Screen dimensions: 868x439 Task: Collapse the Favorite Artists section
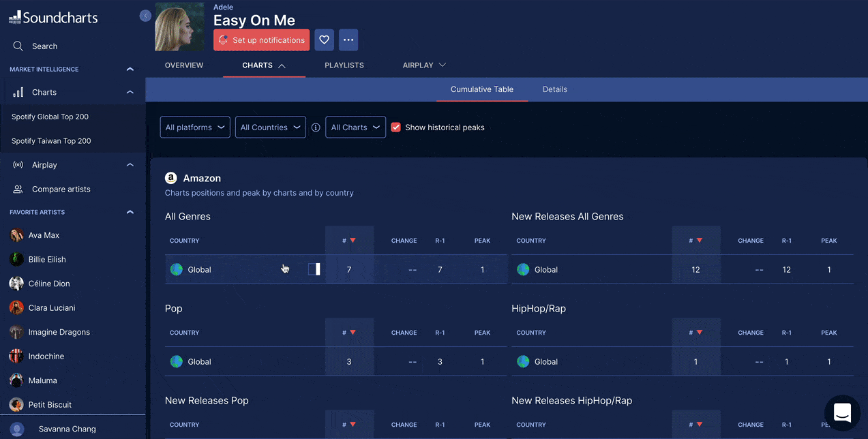pyautogui.click(x=130, y=213)
